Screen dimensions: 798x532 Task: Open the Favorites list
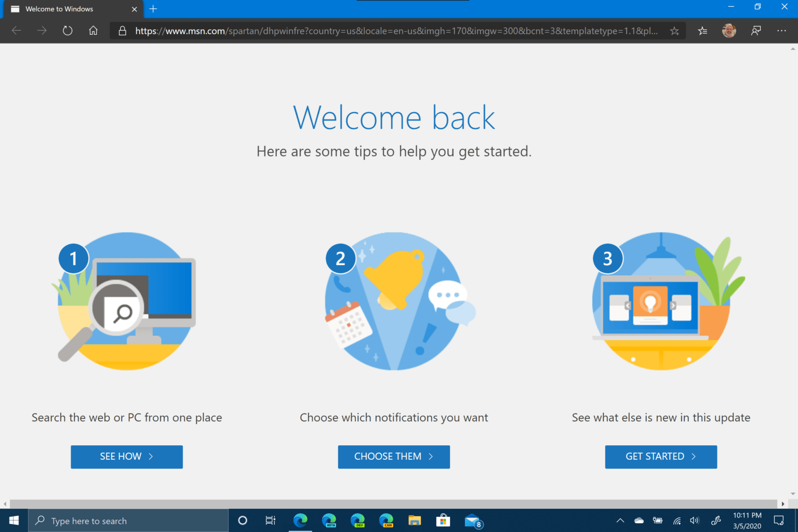pos(702,31)
